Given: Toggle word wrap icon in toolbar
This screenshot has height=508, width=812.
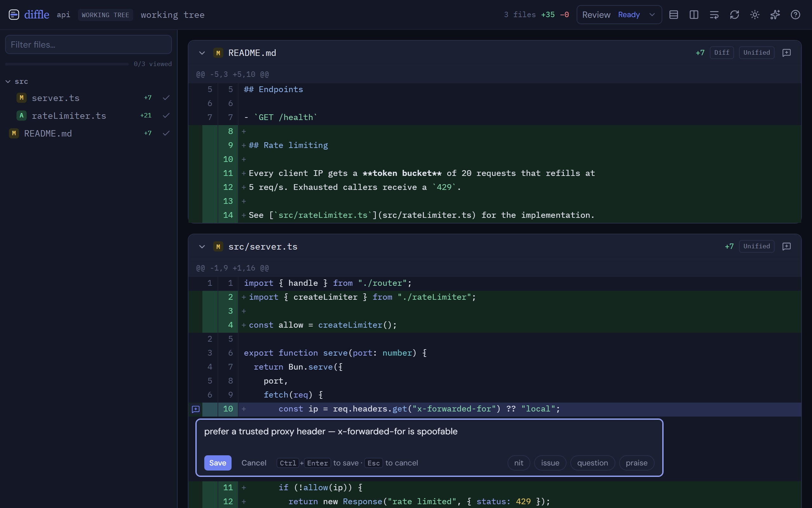Looking at the screenshot, I should click(x=714, y=15).
